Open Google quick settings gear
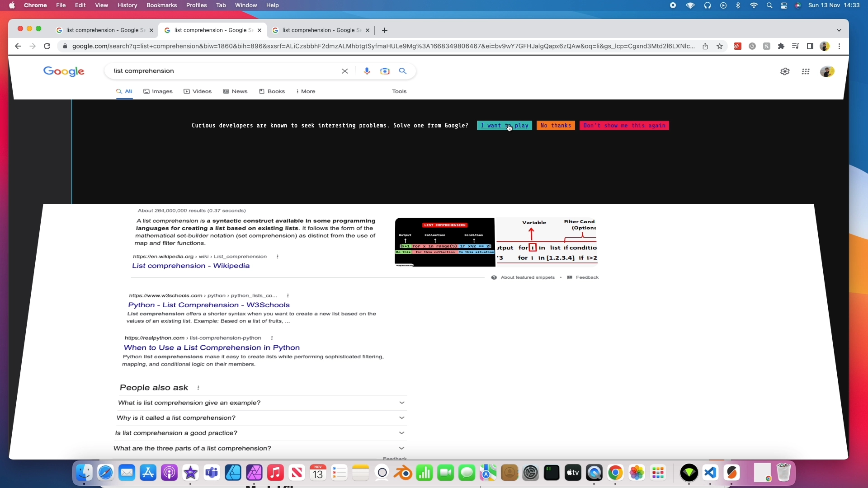Image resolution: width=868 pixels, height=488 pixels. (785, 71)
